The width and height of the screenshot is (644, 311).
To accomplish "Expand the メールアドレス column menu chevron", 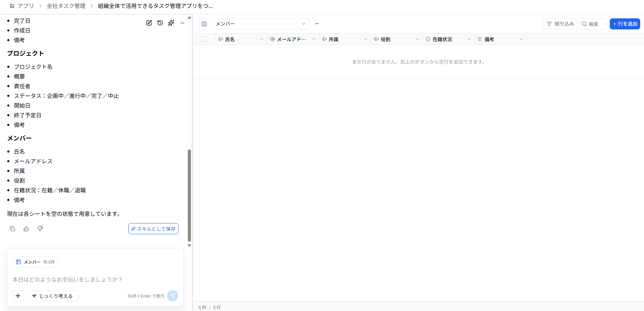I will (314, 39).
